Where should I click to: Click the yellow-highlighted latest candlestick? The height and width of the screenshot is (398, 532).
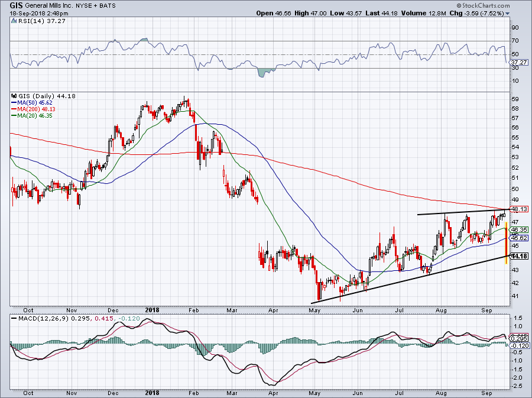pos(506,243)
